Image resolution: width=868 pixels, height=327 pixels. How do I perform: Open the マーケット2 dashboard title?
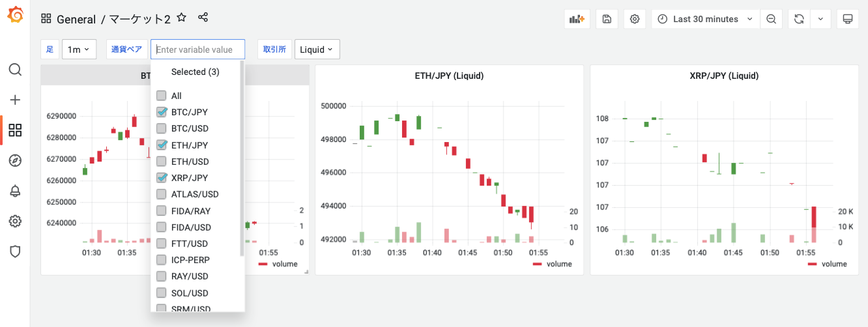(x=139, y=20)
